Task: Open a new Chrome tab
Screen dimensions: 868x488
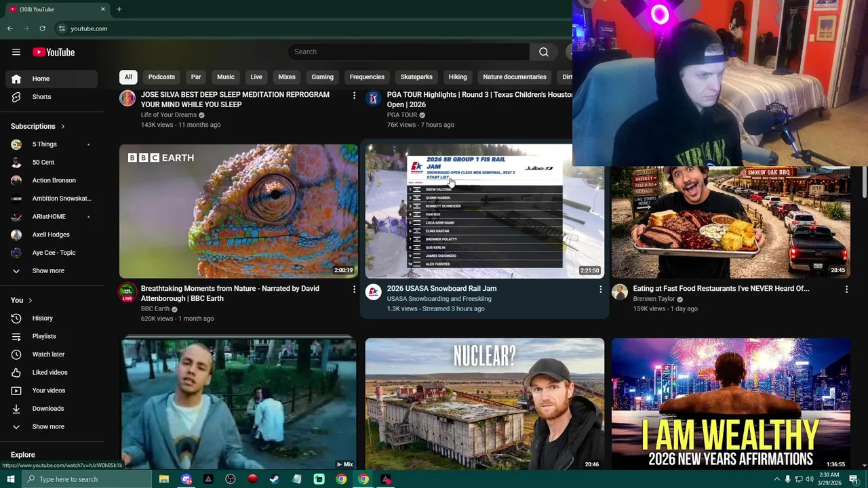Action: pyautogui.click(x=119, y=9)
